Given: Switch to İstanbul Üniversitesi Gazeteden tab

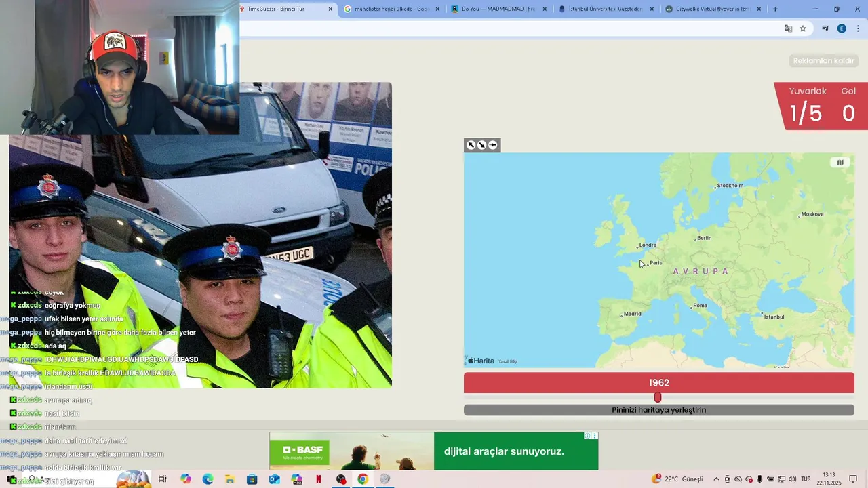Looking at the screenshot, I should pyautogui.click(x=607, y=9).
